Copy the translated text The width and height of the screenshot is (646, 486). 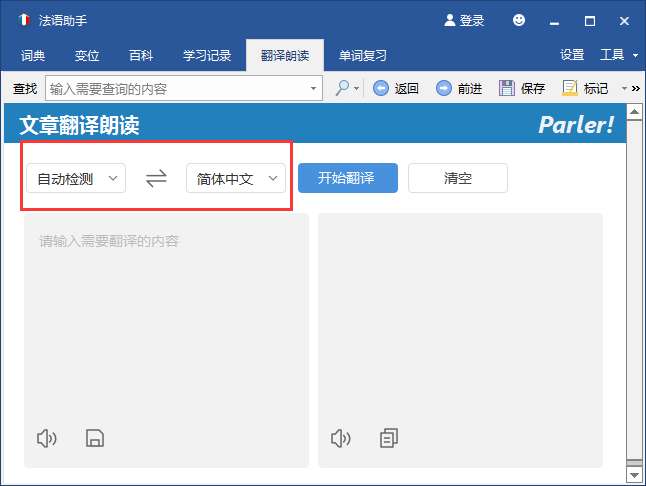[389, 438]
